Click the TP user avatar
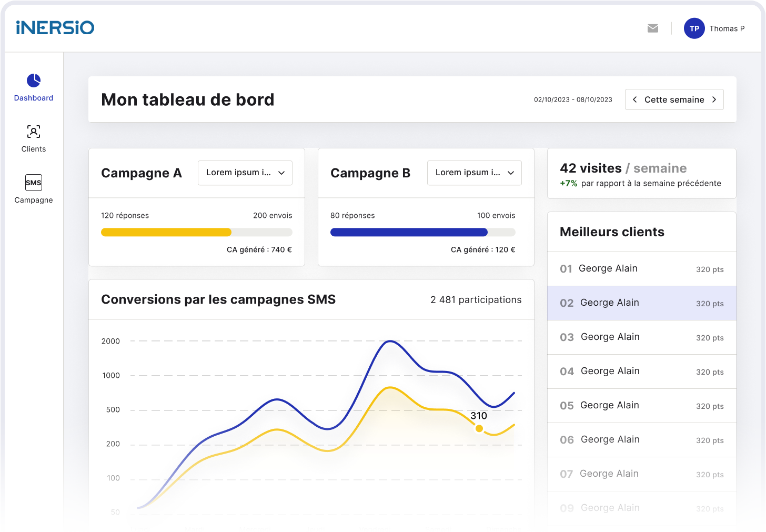The image size is (766, 532). tap(694, 28)
